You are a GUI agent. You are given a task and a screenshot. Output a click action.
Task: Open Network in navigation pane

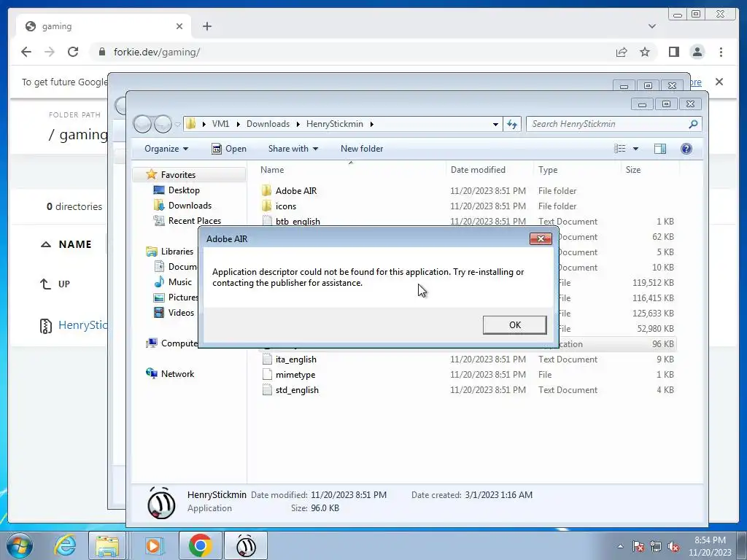click(x=177, y=374)
